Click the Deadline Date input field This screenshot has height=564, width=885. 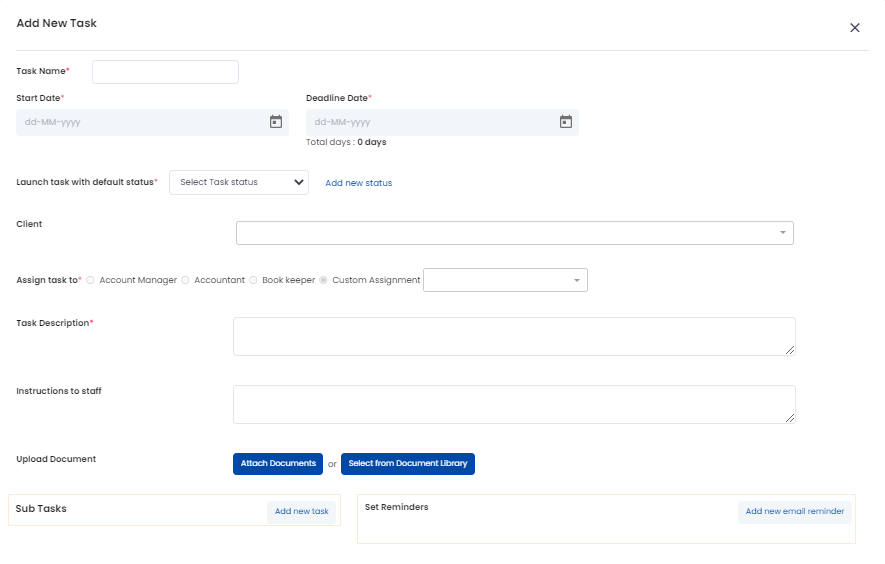(442, 122)
